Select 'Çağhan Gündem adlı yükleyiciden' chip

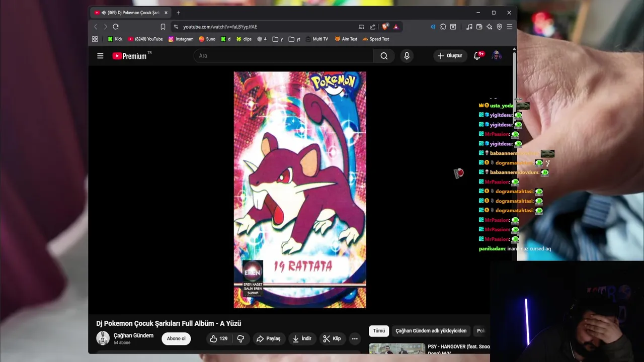pos(431,331)
